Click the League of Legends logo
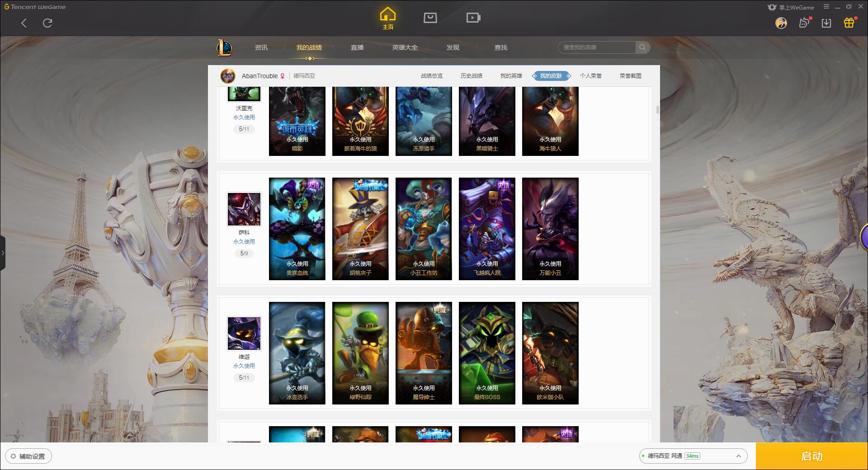Screen dimensions: 868x470 point(224,47)
